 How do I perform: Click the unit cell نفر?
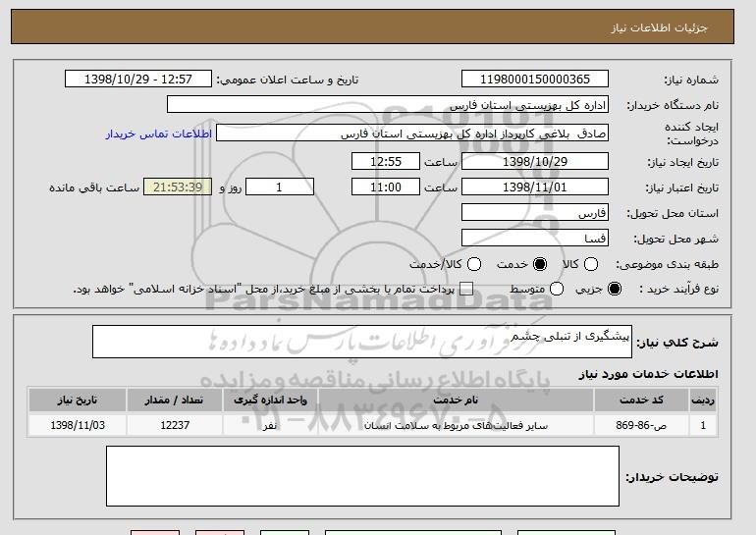[270, 425]
